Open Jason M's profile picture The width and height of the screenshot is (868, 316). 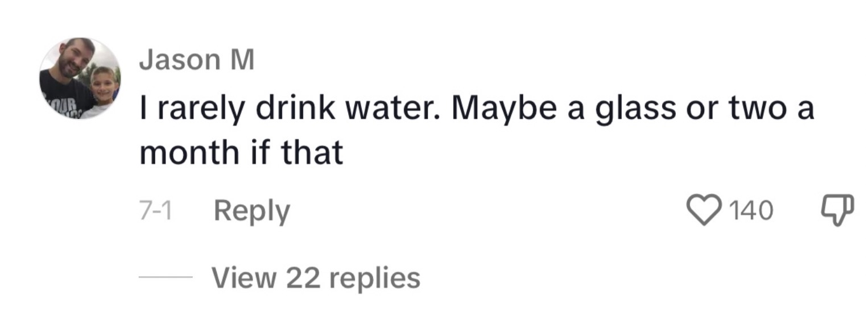click(80, 78)
